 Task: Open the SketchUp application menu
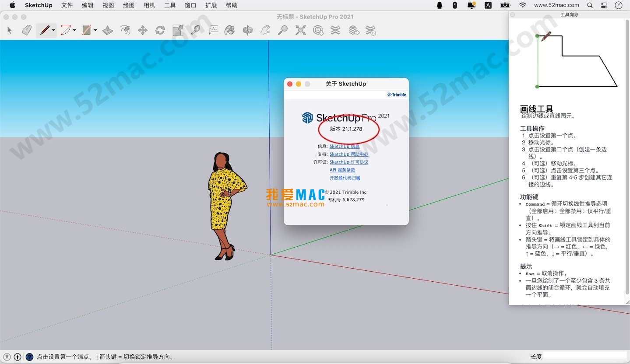pyautogui.click(x=39, y=5)
